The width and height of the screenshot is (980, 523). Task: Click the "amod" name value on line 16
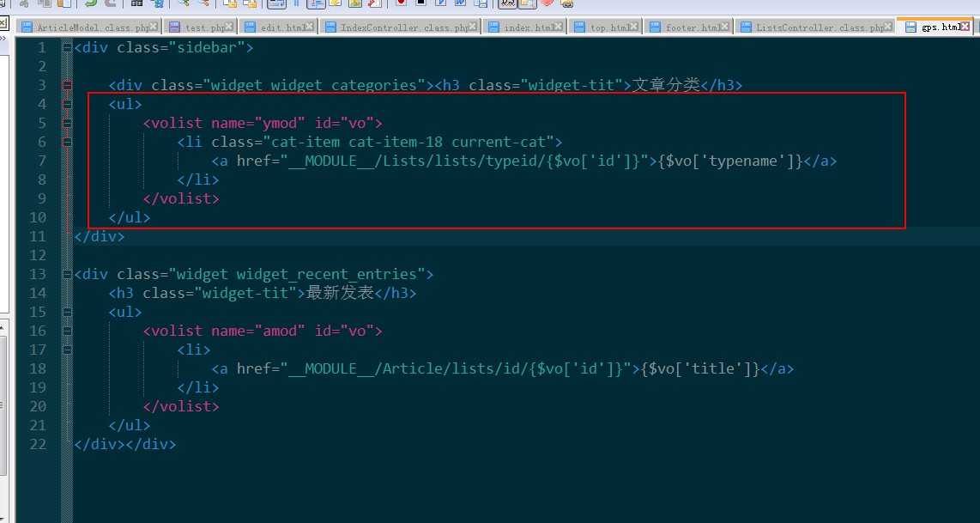click(279, 331)
